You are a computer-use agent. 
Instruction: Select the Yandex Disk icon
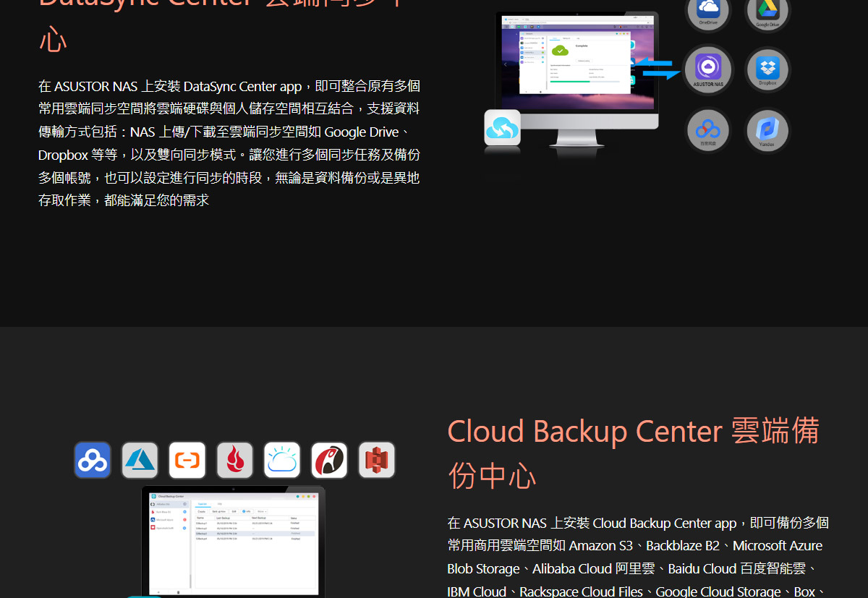(x=767, y=131)
